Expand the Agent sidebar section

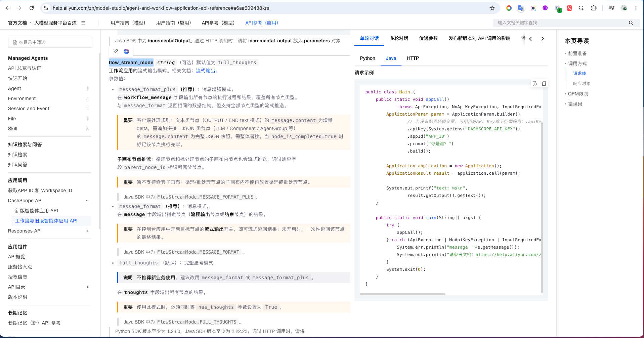click(x=87, y=88)
